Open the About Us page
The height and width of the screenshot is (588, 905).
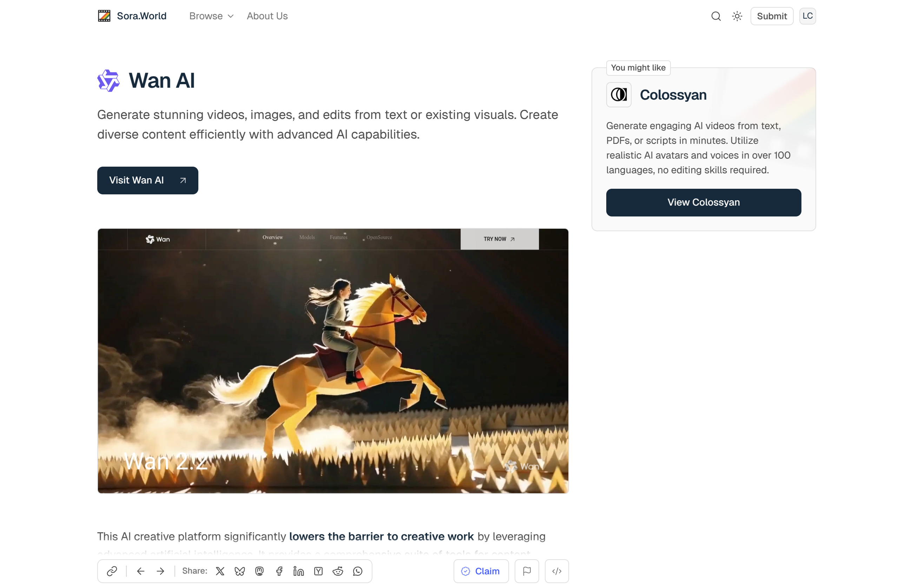click(267, 16)
